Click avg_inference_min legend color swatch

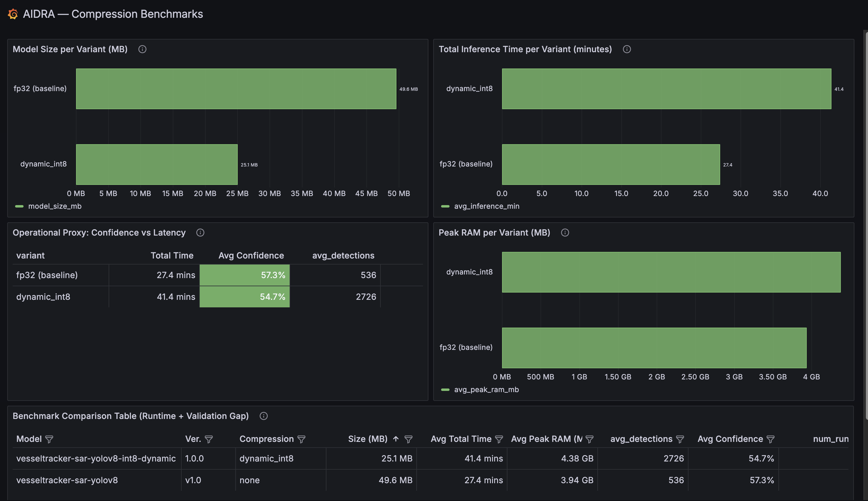pyautogui.click(x=445, y=206)
